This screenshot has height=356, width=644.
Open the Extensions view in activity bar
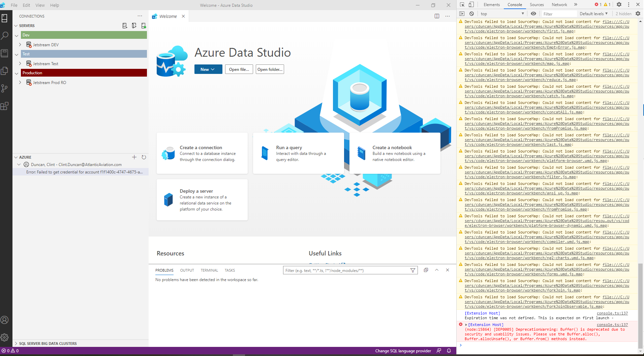pos(4,106)
